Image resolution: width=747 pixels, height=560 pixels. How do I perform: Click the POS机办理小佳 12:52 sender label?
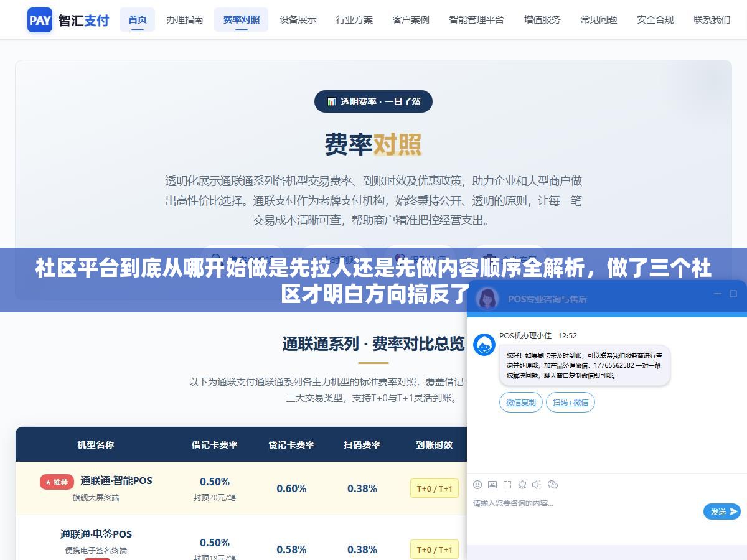click(538, 335)
